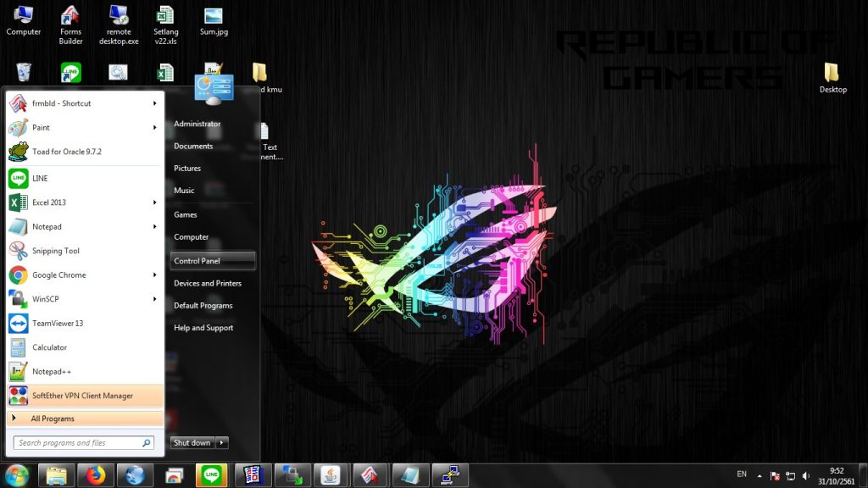Select the Setlang v22.xls desktop file
This screenshot has height=488, width=868.
(165, 25)
